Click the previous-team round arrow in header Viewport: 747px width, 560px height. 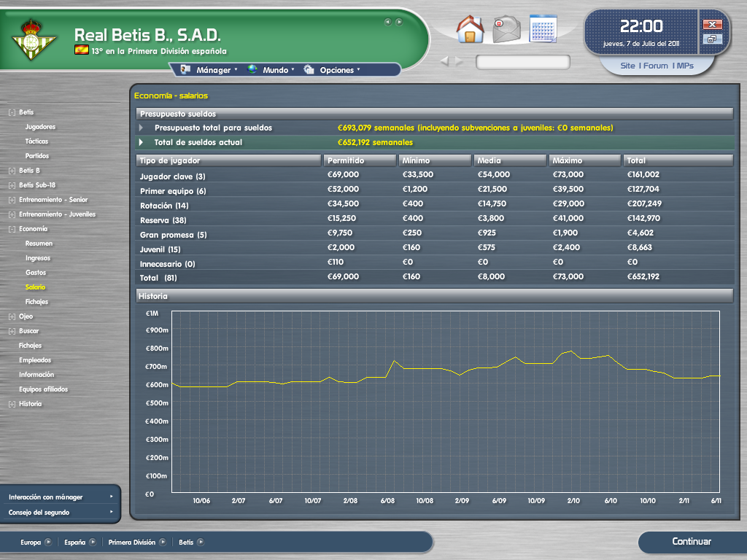(388, 22)
